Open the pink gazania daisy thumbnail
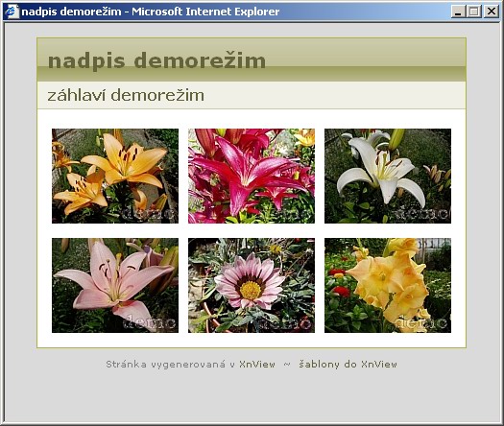Image resolution: width=504 pixels, height=426 pixels. point(252,285)
